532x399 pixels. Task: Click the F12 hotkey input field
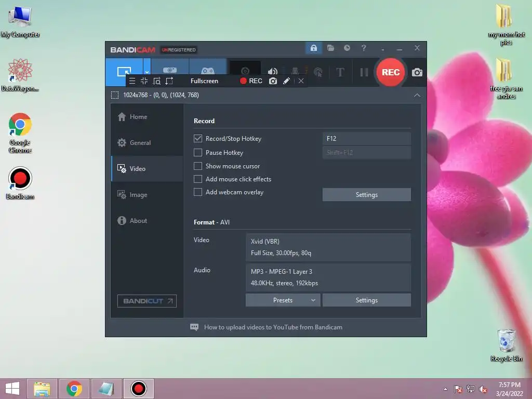click(x=367, y=138)
